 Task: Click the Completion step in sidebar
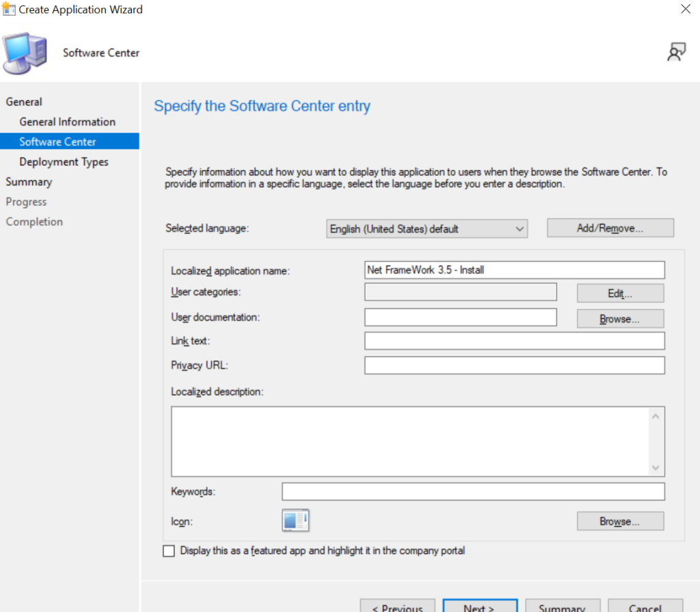tap(34, 222)
